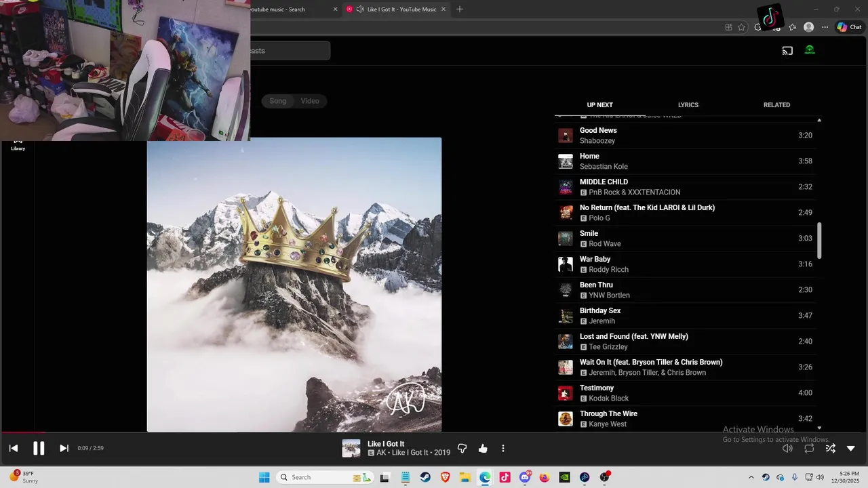Click the Testimony thumbnail by Kodak Black
This screenshot has width=868, height=488.
click(565, 393)
